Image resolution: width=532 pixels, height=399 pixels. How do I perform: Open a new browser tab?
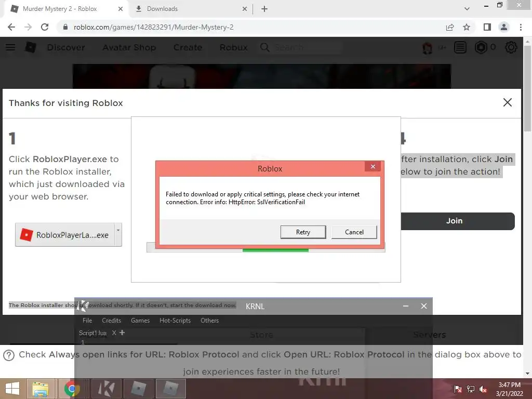pos(264,9)
